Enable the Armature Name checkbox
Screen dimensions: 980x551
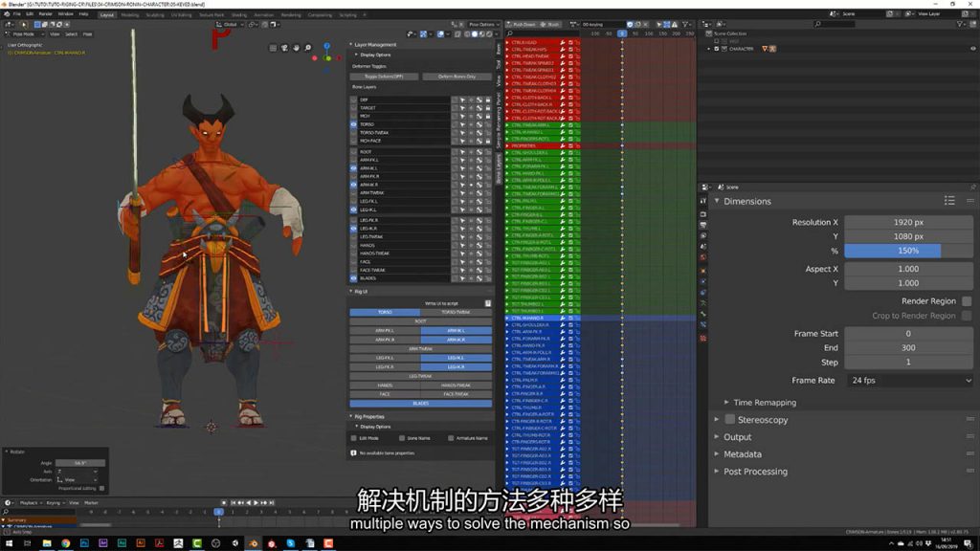pos(451,438)
